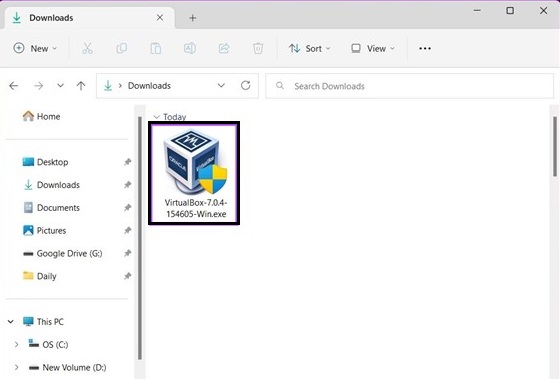This screenshot has width=560, height=379.
Task: Select This PC in the sidebar
Action: [x=43, y=322]
